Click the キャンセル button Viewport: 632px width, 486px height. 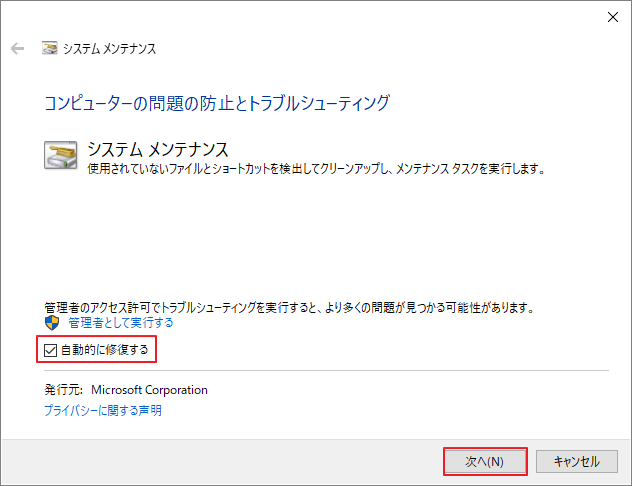tap(577, 461)
